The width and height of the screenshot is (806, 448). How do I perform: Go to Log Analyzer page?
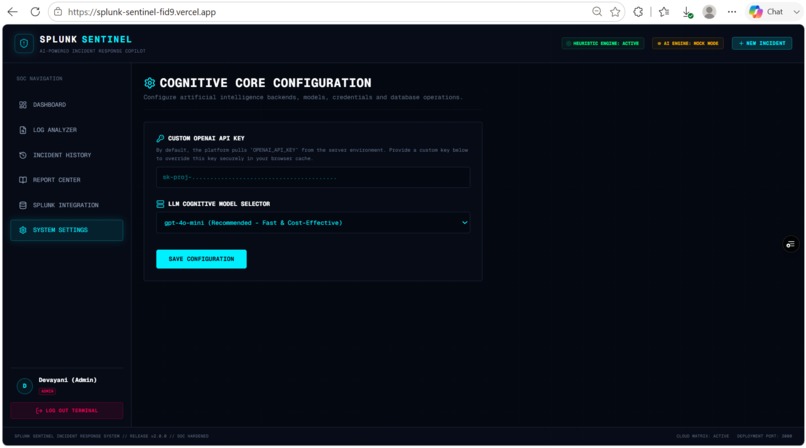(x=66, y=130)
